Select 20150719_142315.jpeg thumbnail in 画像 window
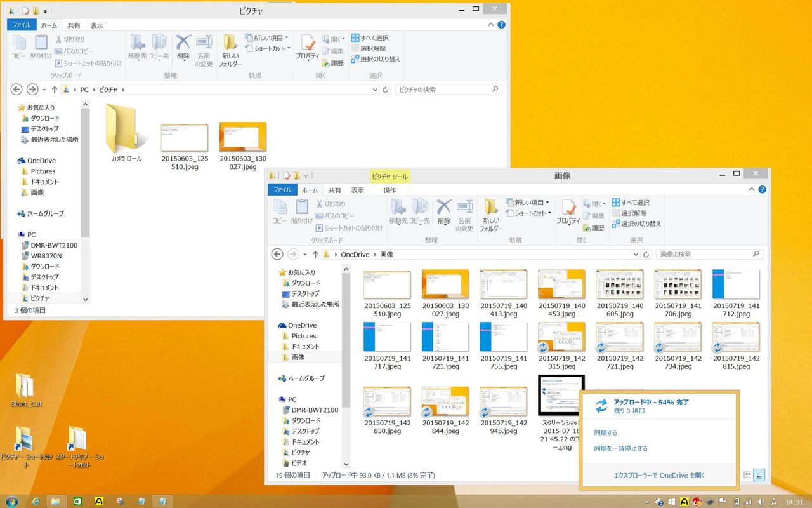 tap(561, 346)
